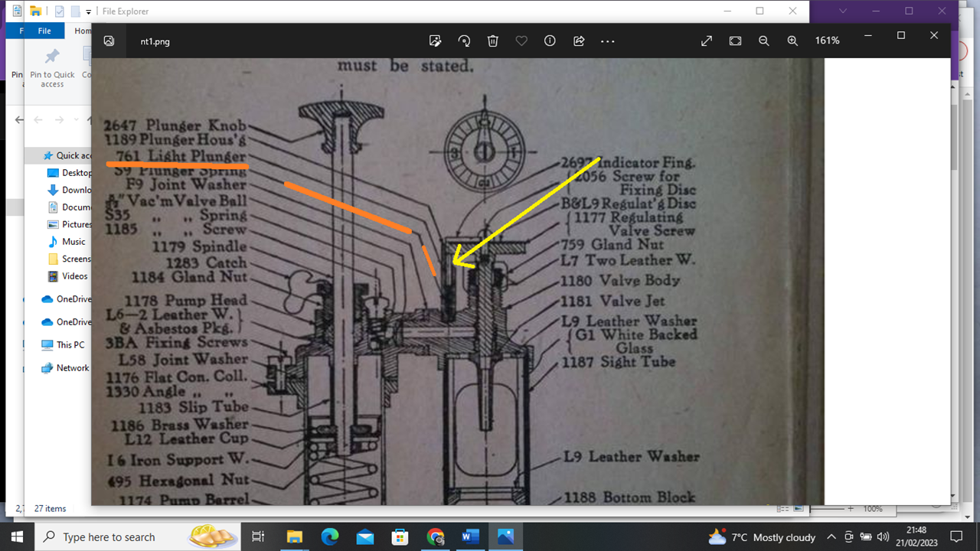Click the Share icon in Photos toolbar
The width and height of the screenshot is (980, 551).
579,41
